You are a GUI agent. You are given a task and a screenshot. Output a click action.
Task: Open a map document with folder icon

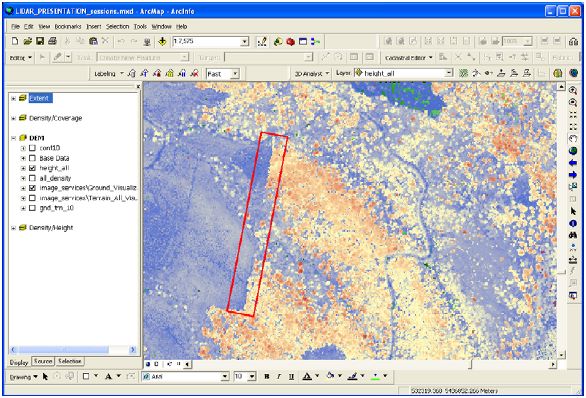coord(27,41)
